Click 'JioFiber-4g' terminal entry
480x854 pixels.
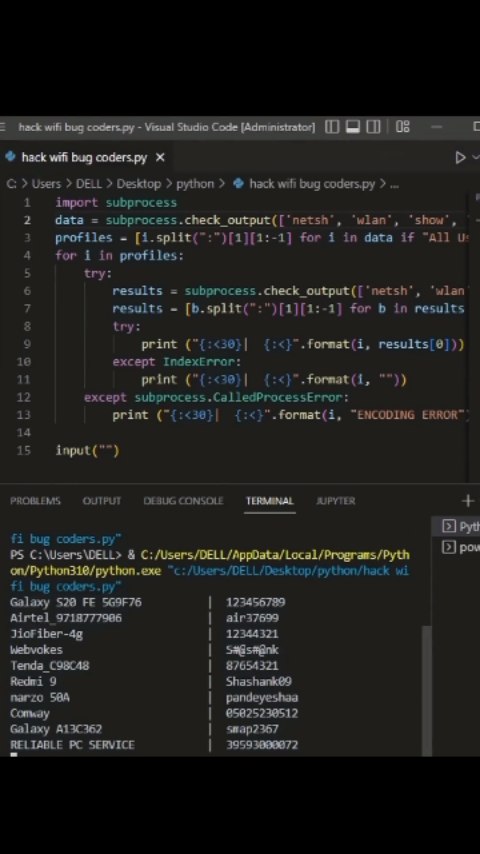[x=46, y=634]
